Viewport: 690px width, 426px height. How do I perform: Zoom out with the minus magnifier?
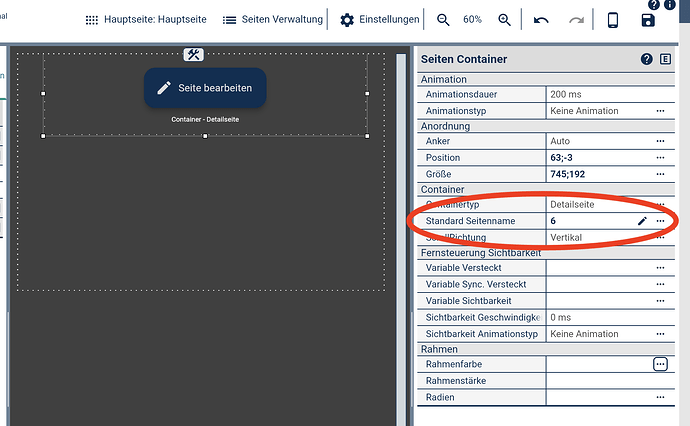tap(443, 20)
